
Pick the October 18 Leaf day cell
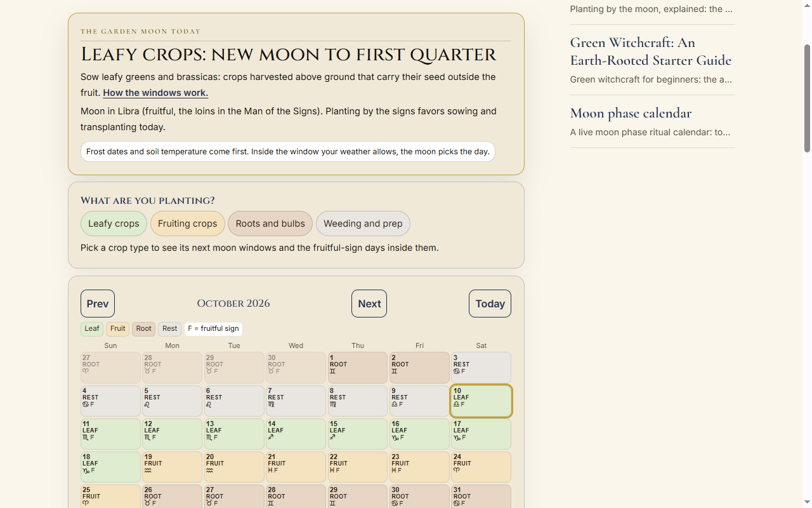point(110,467)
